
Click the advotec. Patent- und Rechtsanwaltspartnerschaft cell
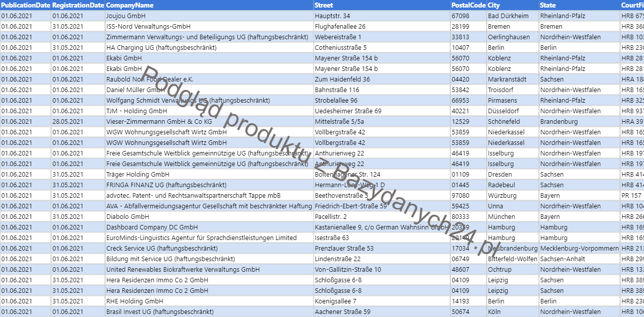click(x=209, y=196)
